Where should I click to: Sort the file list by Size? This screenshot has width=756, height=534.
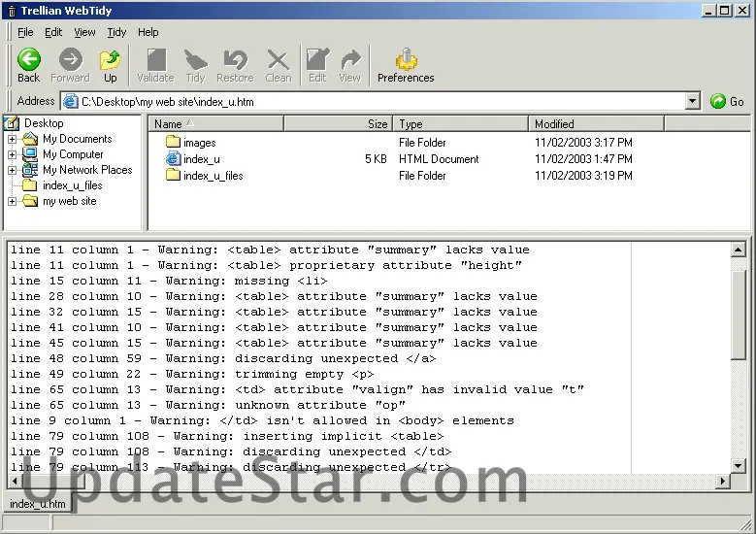pyautogui.click(x=339, y=124)
